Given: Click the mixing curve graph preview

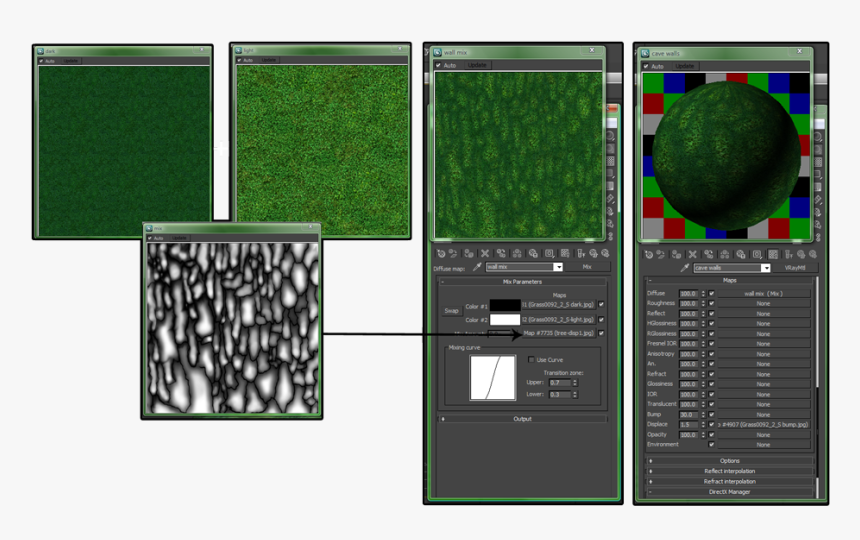Looking at the screenshot, I should 493,378.
